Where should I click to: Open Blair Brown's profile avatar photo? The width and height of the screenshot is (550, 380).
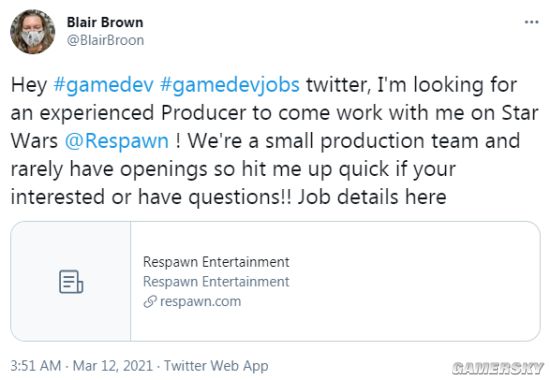[33, 32]
